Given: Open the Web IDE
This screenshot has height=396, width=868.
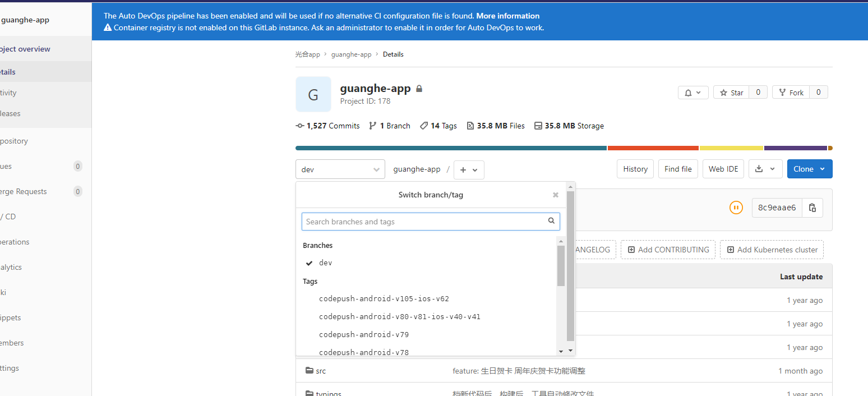Looking at the screenshot, I should (723, 169).
